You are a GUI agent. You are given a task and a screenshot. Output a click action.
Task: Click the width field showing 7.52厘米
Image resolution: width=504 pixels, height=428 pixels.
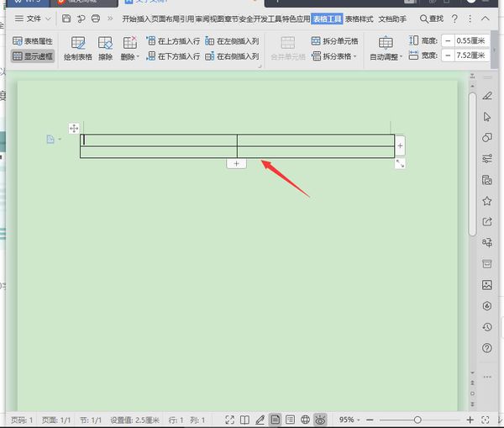pyautogui.click(x=471, y=55)
